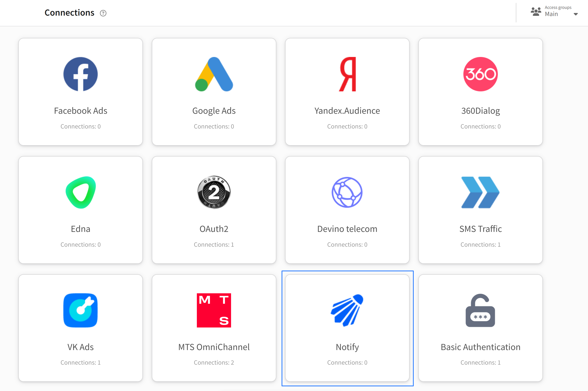588x391 pixels.
Task: Open the Connections help question-mark icon
Action: tap(103, 13)
